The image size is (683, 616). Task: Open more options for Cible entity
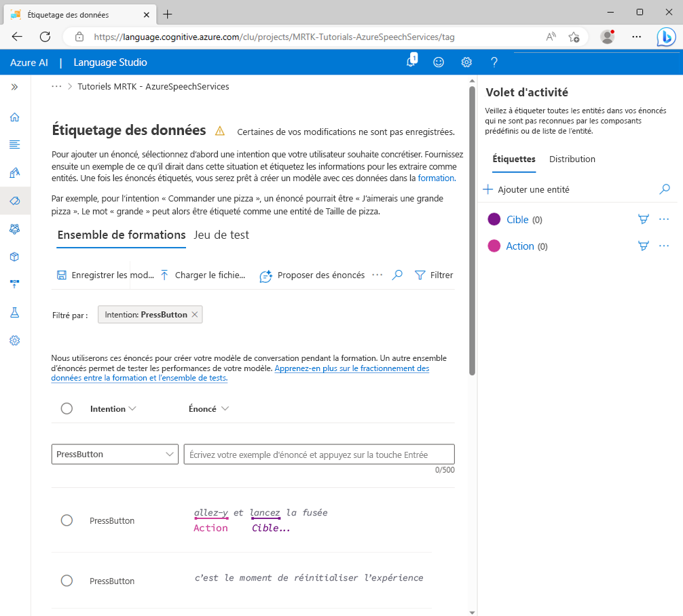coord(664,219)
